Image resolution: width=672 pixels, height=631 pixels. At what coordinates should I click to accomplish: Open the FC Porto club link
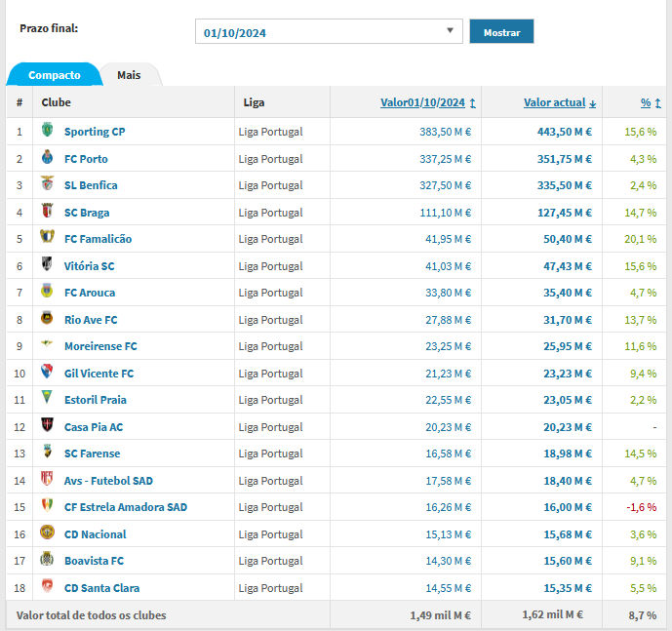[86, 159]
